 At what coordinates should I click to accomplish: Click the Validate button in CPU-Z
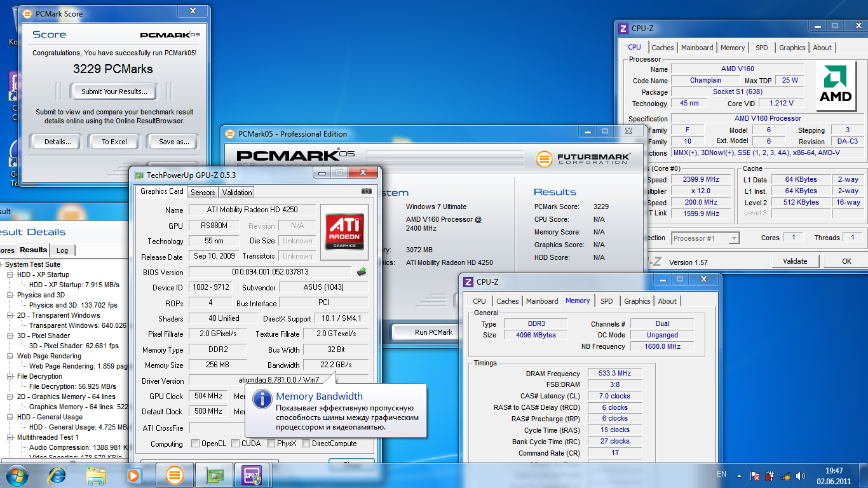pos(795,261)
